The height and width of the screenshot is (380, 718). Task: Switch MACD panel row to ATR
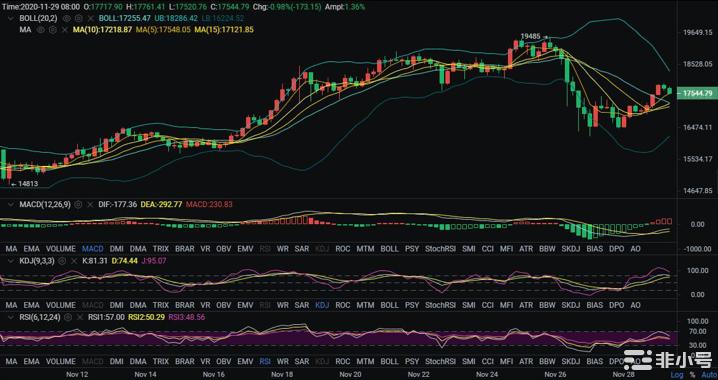pyautogui.click(x=526, y=249)
